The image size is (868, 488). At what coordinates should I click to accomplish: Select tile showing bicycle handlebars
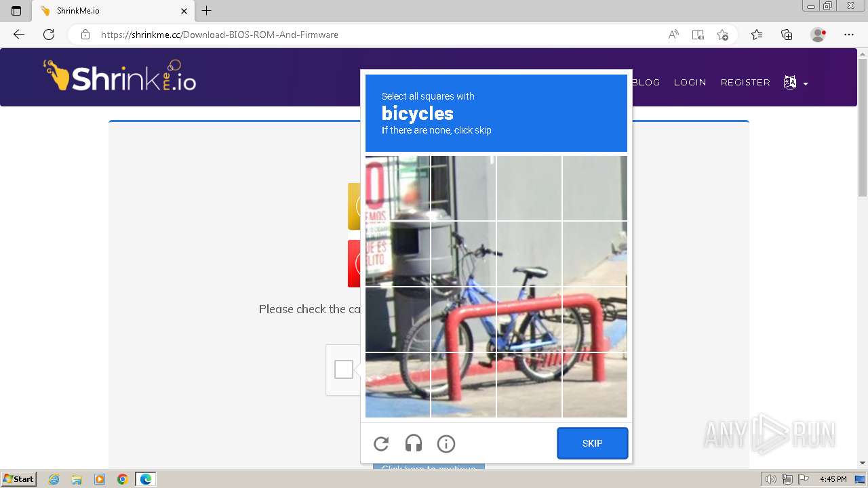coord(463,254)
